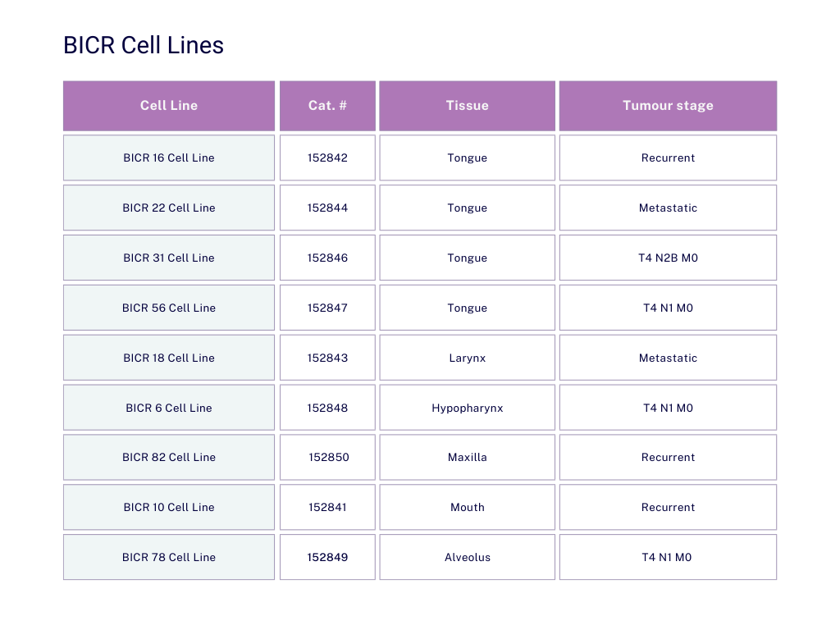This screenshot has height=630, width=840.
Task: Click the Hypopharynx tissue cell
Action: [x=467, y=408]
